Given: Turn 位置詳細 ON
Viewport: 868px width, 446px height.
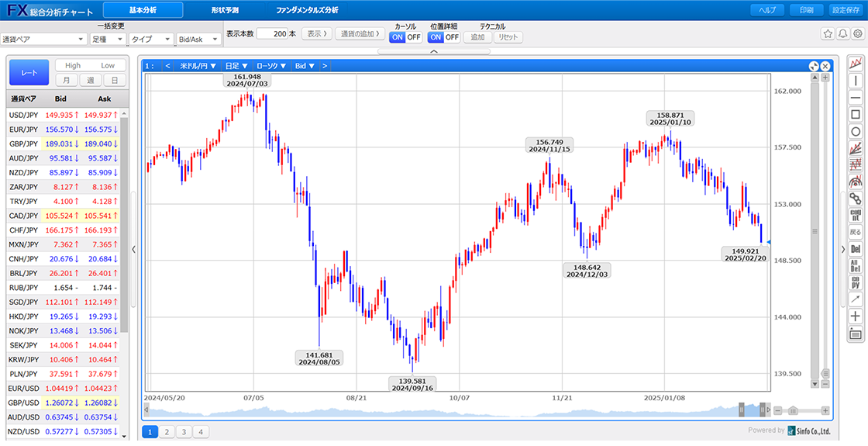Looking at the screenshot, I should [x=436, y=37].
